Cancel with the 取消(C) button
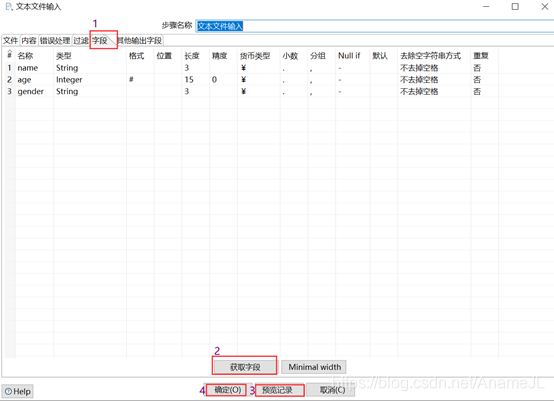 pyautogui.click(x=332, y=390)
